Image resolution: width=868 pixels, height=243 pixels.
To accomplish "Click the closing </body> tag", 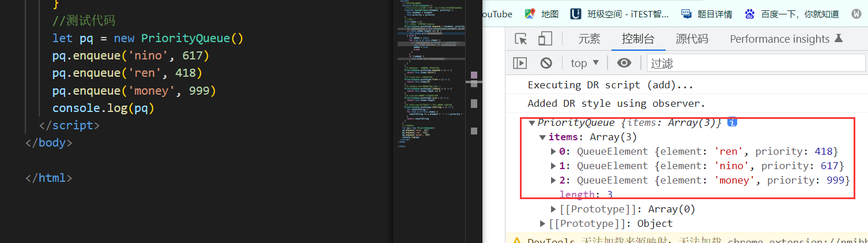I will click(x=49, y=143).
